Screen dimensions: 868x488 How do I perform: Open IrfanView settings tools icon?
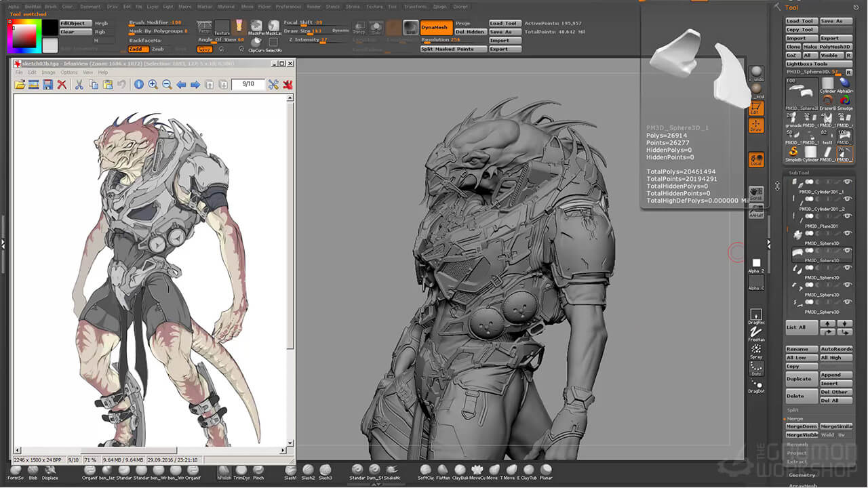[273, 85]
